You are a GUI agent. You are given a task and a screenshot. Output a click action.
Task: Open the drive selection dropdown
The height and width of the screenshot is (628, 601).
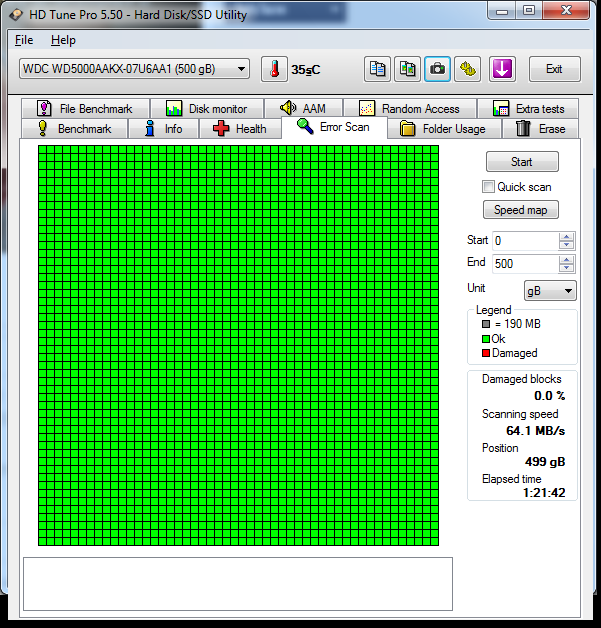click(241, 69)
